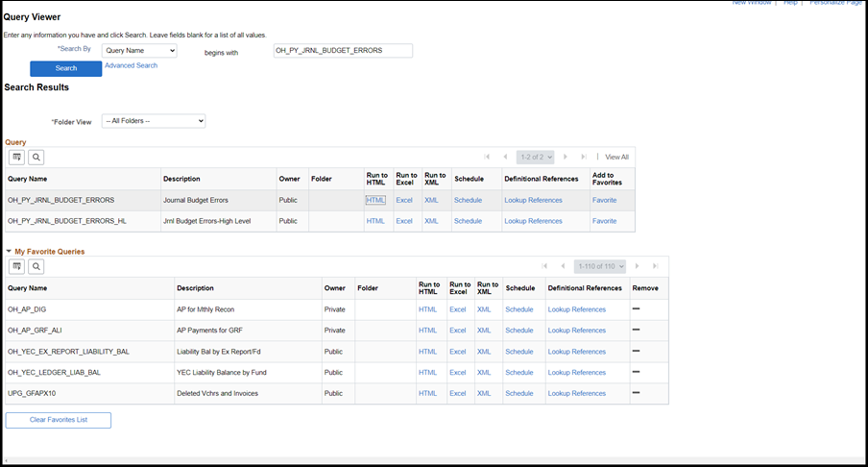
Task: Click Clear Favorites List button
Action: tap(59, 420)
